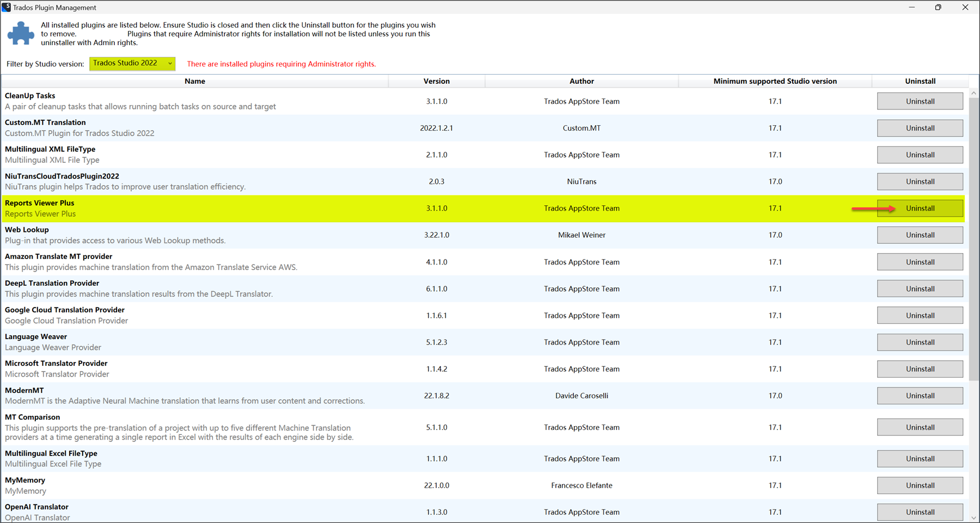This screenshot has height=523, width=980.
Task: Uninstall the Language Weaver plugin
Action: coord(920,342)
